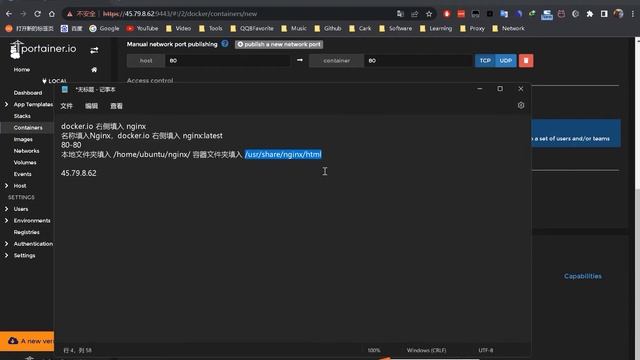The height and width of the screenshot is (360, 640).
Task: Click the browser address bar URL
Action: (180, 14)
